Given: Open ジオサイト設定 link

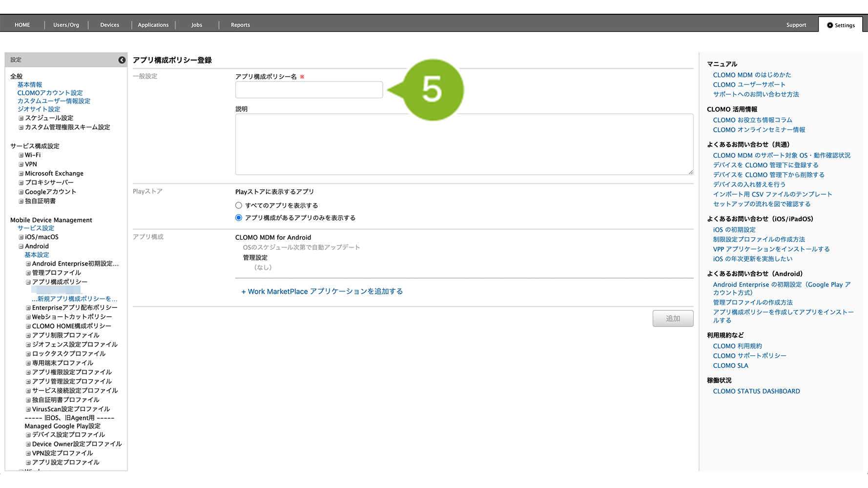Looking at the screenshot, I should tap(39, 109).
